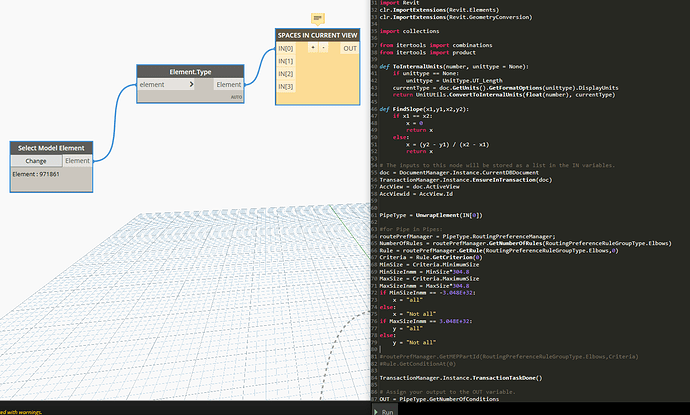Image resolution: width=690 pixels, height=415 pixels.
Task: Click the 'Criteria = Rule.GetCriterion(0)' line
Action: (x=431, y=257)
